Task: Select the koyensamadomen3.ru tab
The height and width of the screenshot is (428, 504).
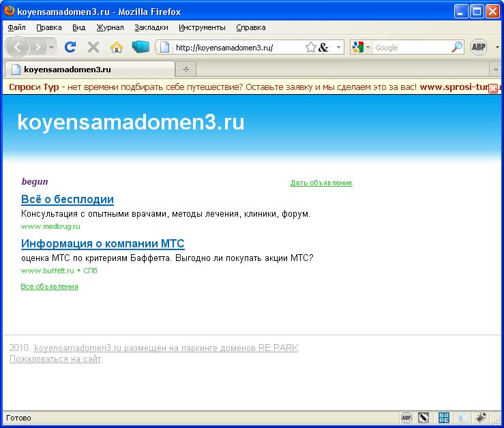Action: (89, 70)
